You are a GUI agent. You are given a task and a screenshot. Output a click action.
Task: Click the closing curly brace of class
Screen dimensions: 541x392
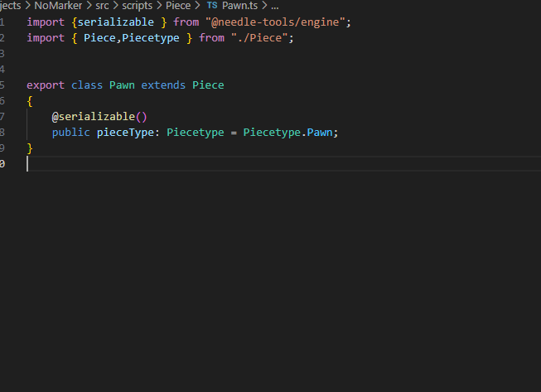[30, 148]
